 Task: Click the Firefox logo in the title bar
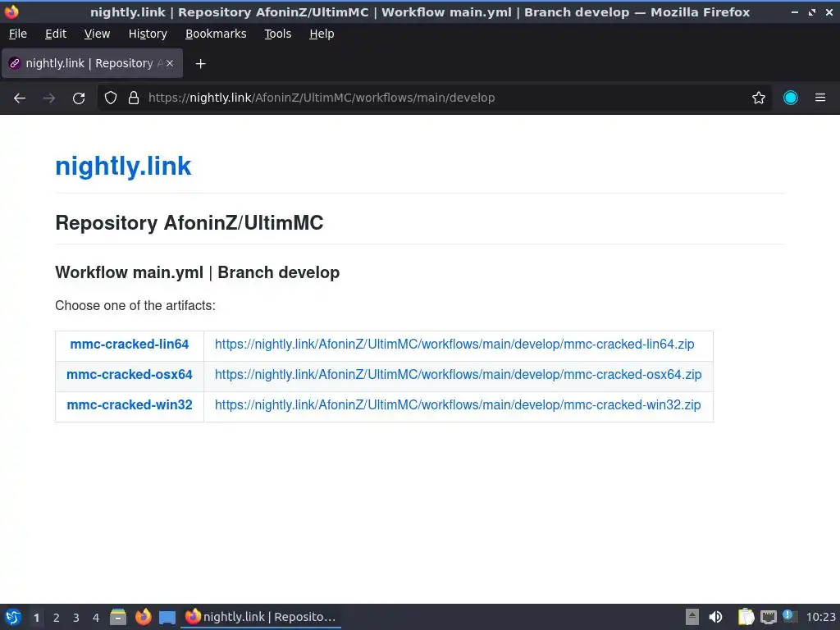[11, 11]
